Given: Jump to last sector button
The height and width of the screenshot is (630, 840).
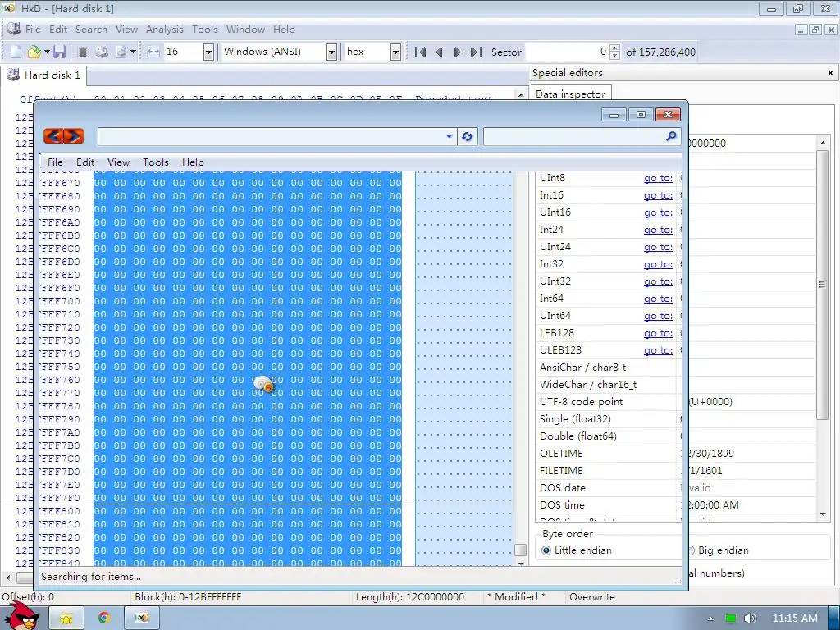Looking at the screenshot, I should tap(476, 52).
